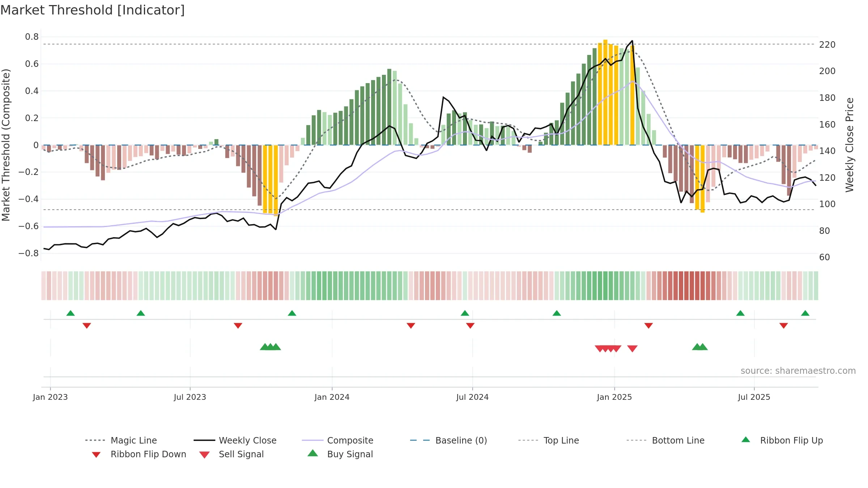868x488 pixels.
Task: Click the chart title Market Threshold [Indicator]
Action: click(x=93, y=10)
